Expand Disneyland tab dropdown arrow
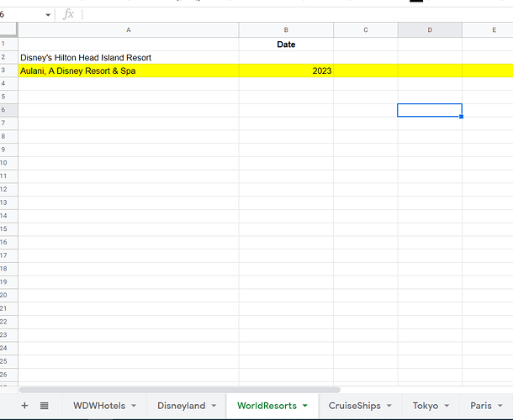 point(214,406)
